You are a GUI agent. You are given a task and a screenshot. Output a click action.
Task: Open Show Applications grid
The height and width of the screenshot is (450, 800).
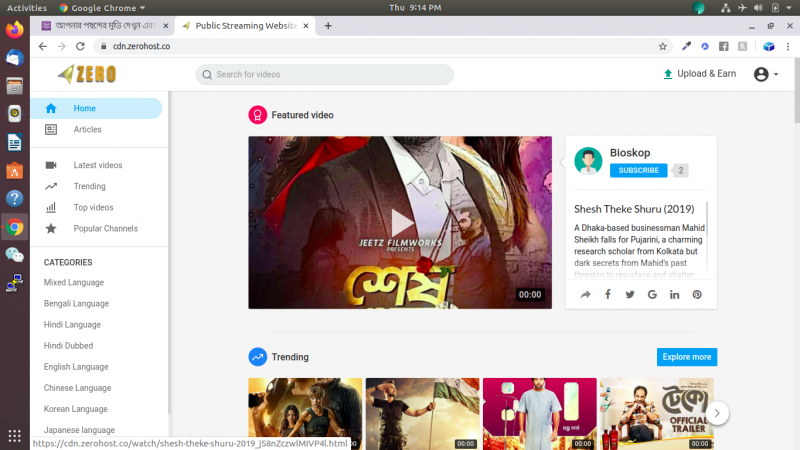pyautogui.click(x=14, y=436)
